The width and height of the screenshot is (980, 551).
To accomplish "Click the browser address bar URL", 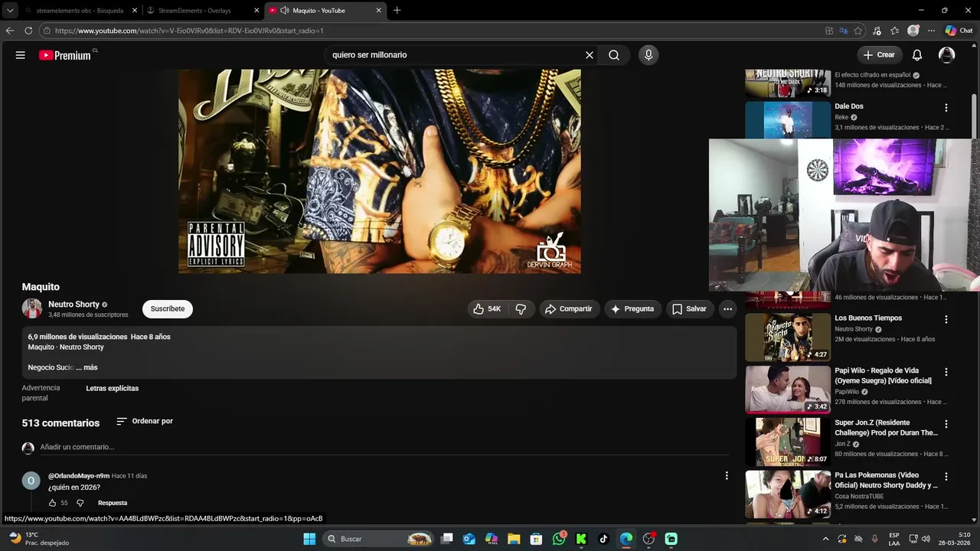I will (x=189, y=31).
